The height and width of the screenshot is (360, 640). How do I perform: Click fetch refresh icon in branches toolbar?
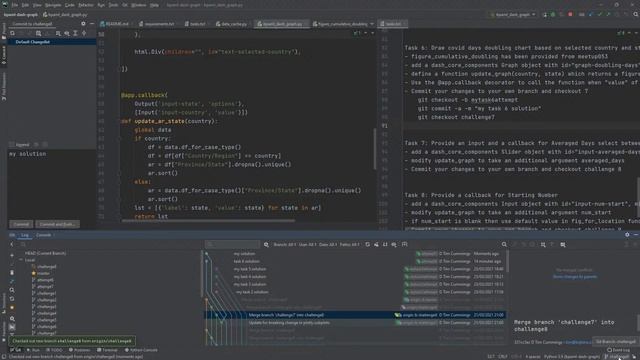coord(12,299)
